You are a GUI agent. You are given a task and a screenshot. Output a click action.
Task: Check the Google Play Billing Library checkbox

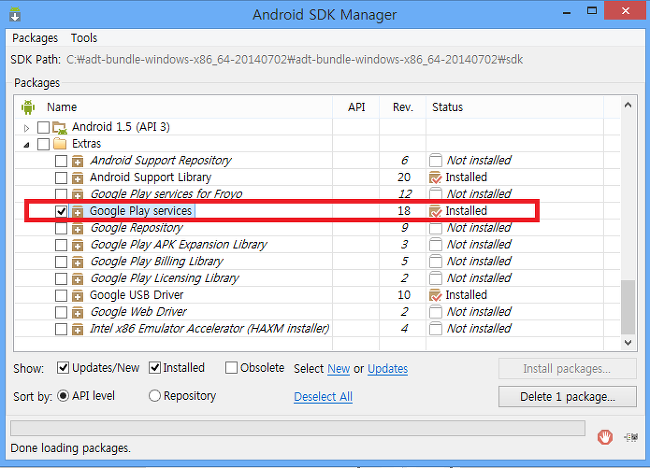[61, 262]
